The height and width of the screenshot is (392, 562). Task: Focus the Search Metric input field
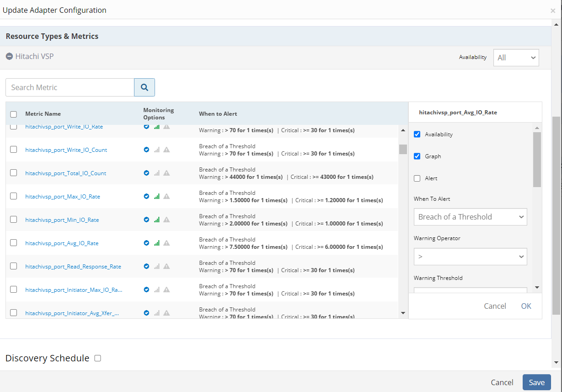tap(70, 87)
